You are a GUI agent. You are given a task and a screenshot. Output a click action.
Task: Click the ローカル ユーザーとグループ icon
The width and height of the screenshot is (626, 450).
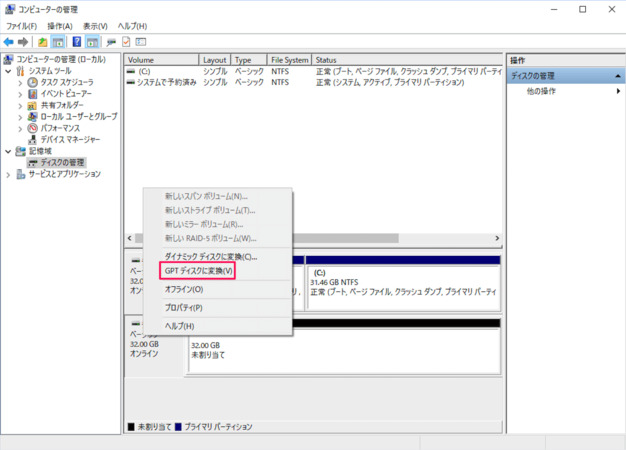(x=32, y=117)
